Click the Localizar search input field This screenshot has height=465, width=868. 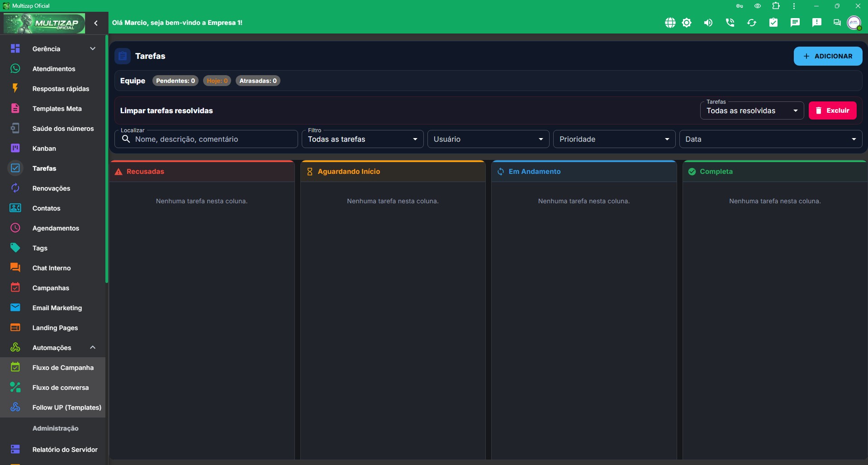(x=206, y=139)
